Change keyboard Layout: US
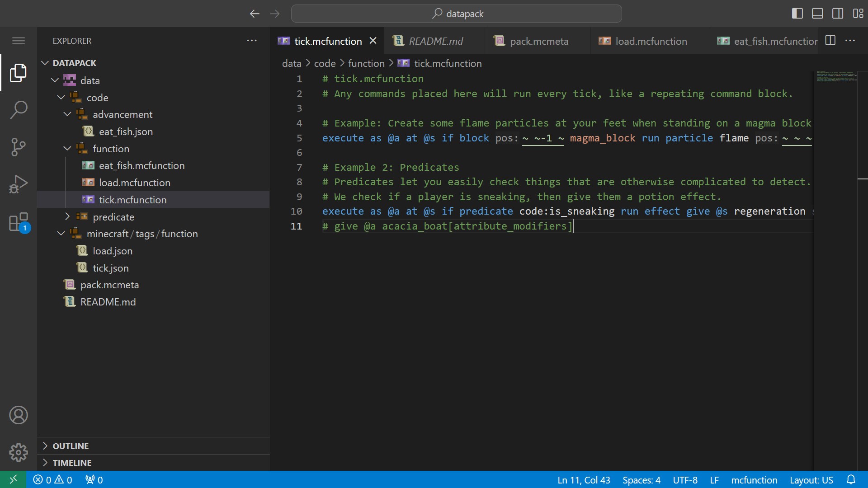 (x=811, y=480)
